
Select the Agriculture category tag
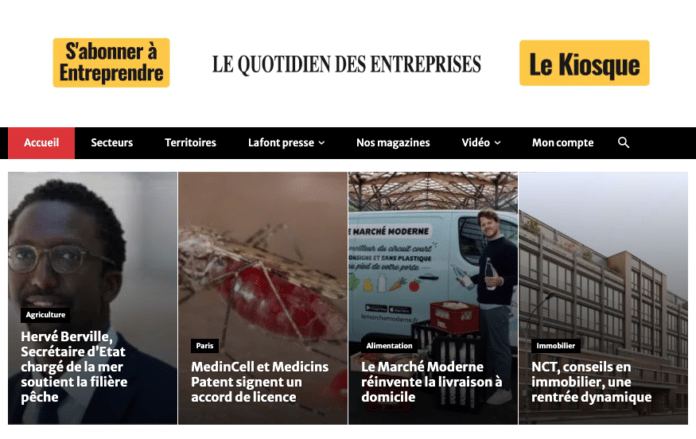pos(45,315)
